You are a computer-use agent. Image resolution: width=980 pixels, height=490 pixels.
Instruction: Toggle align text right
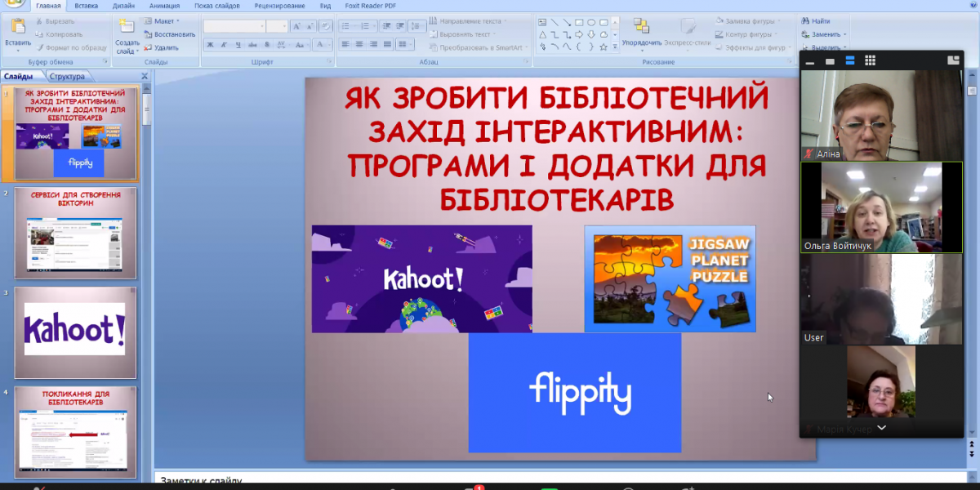373,45
